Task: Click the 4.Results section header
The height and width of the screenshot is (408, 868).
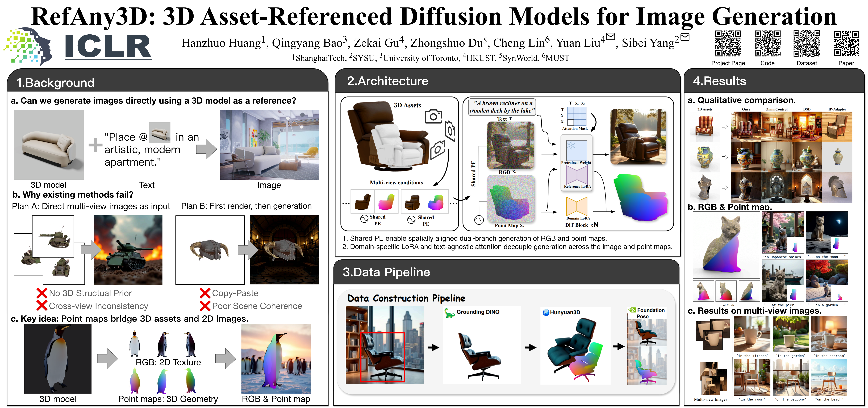Action: (x=719, y=81)
